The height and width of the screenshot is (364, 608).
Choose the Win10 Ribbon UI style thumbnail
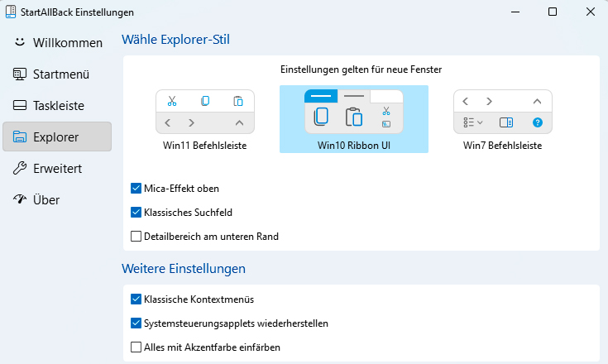click(x=354, y=119)
